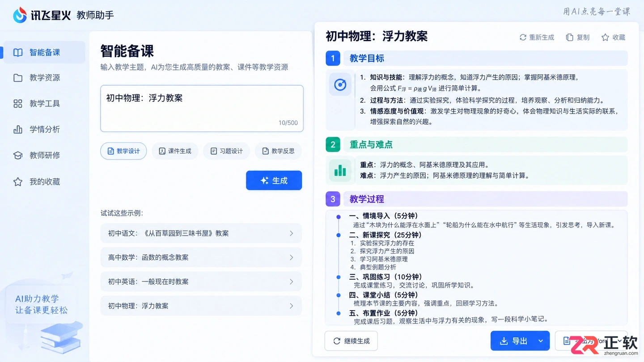The image size is (644, 362).
Task: Expand the 导出 dropdown arrow
Action: point(541,341)
